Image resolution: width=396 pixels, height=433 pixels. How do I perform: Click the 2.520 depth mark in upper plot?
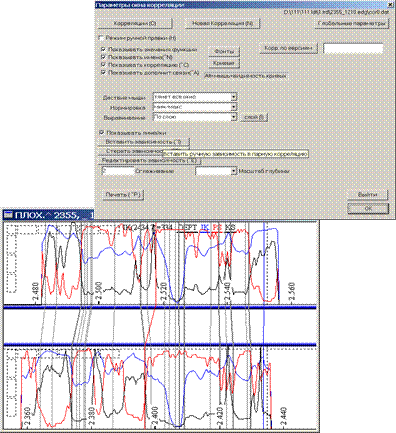point(163,292)
